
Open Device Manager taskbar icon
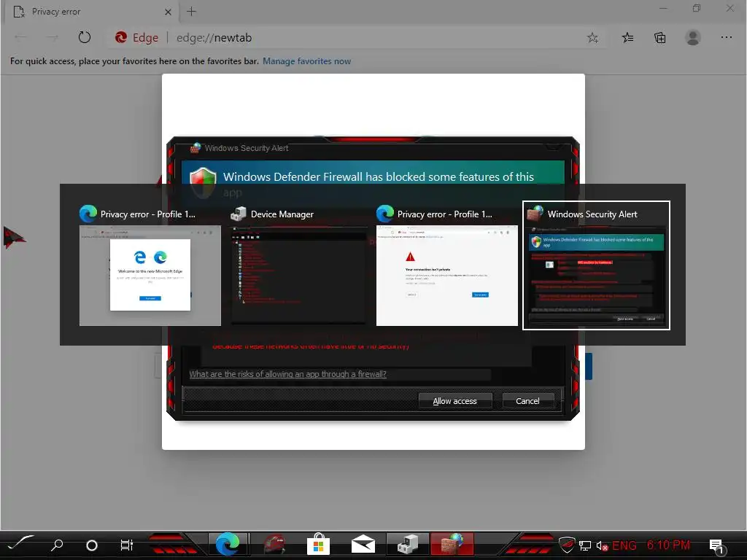tap(407, 544)
